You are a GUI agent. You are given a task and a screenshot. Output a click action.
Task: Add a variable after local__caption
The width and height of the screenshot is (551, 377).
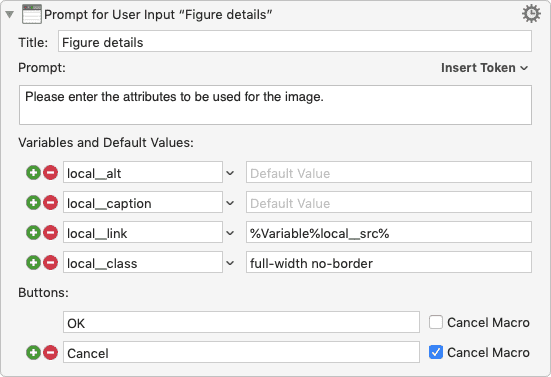33,203
